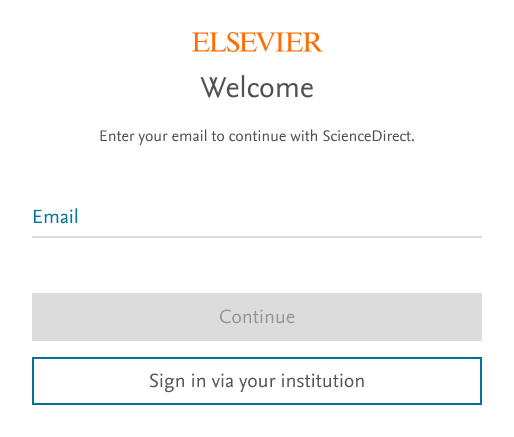The width and height of the screenshot is (514, 437).
Task: Click the Email field label
Action: 55,217
